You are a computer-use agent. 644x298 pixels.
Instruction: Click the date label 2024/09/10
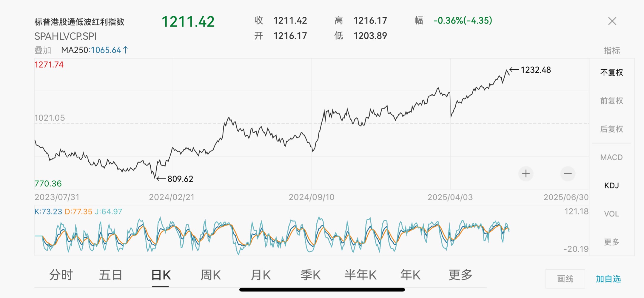pos(312,197)
